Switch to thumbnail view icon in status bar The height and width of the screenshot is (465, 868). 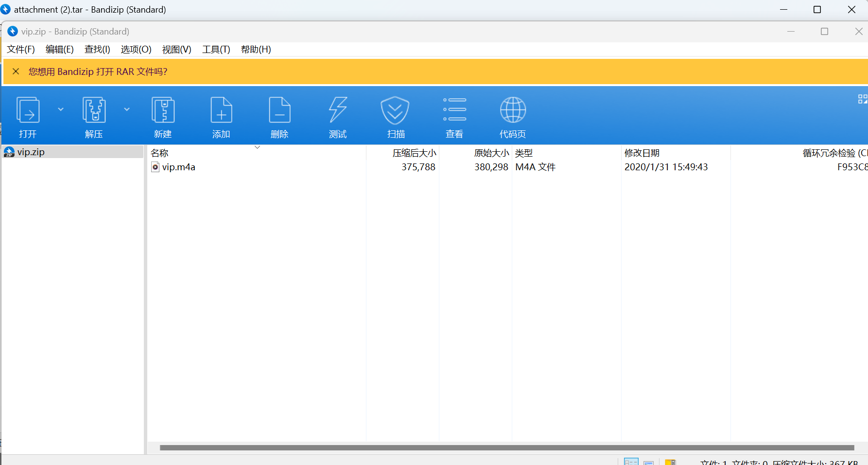click(649, 462)
